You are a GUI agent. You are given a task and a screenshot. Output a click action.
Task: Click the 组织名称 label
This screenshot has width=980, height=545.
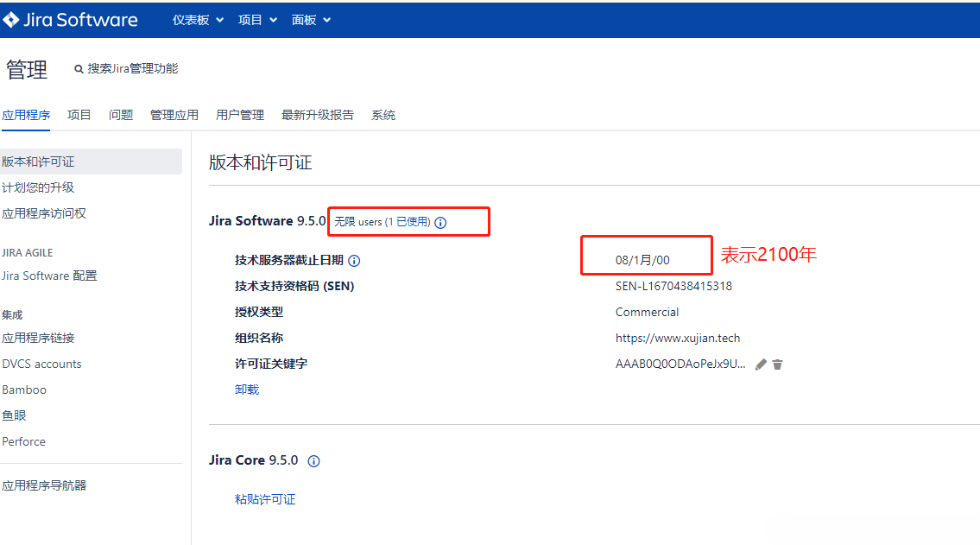point(259,338)
